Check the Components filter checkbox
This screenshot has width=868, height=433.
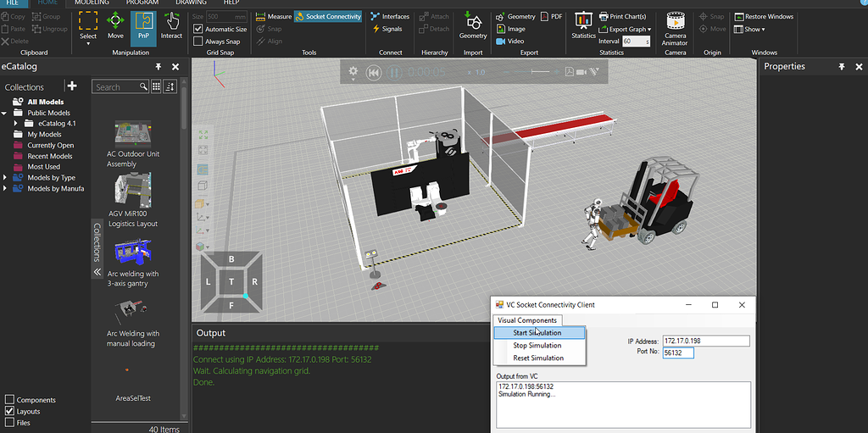click(10, 400)
